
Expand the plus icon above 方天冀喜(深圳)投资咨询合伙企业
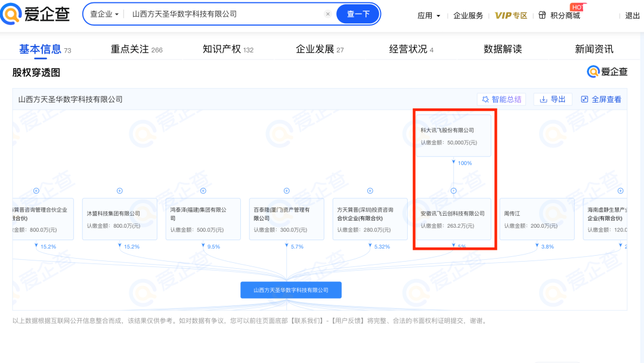370,191
